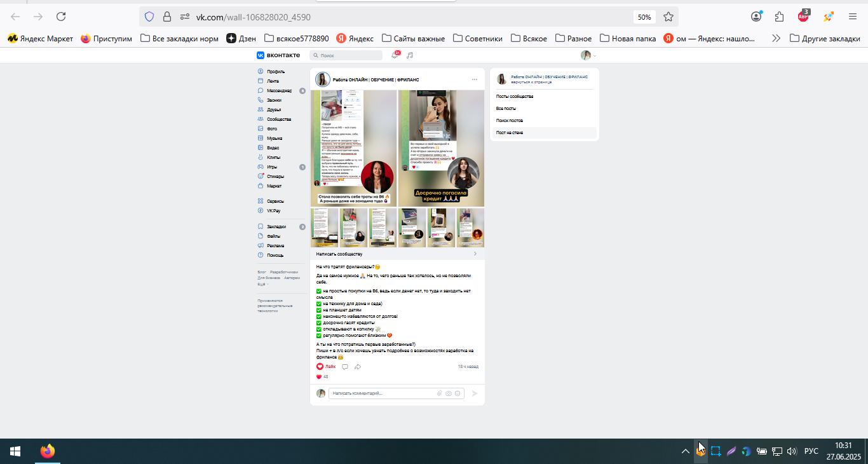Open the profile avatar dropdown in the VK header
The width and height of the screenshot is (868, 464).
588,55
